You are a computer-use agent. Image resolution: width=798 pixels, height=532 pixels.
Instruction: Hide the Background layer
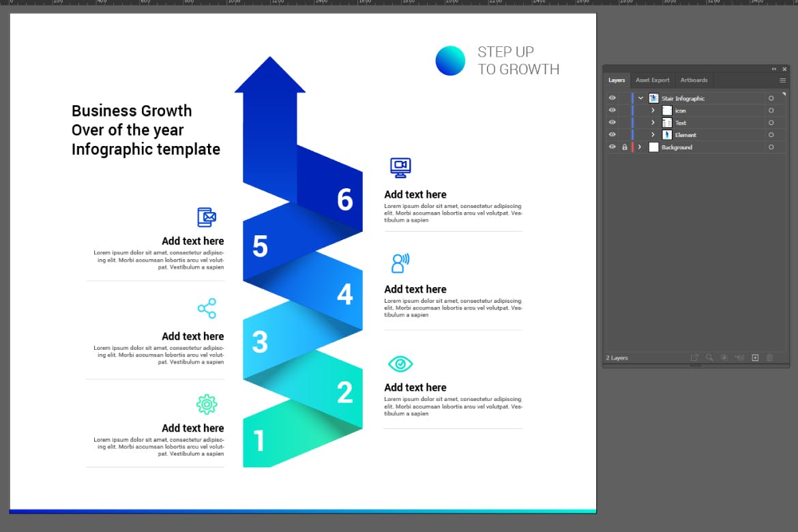click(x=612, y=147)
